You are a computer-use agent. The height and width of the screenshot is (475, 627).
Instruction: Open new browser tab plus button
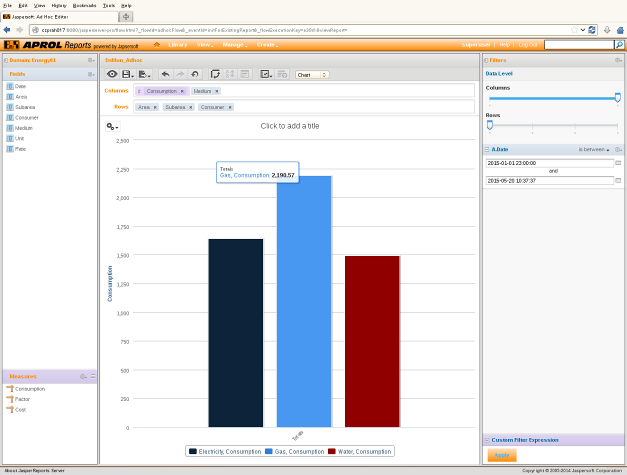pyautogui.click(x=126, y=17)
